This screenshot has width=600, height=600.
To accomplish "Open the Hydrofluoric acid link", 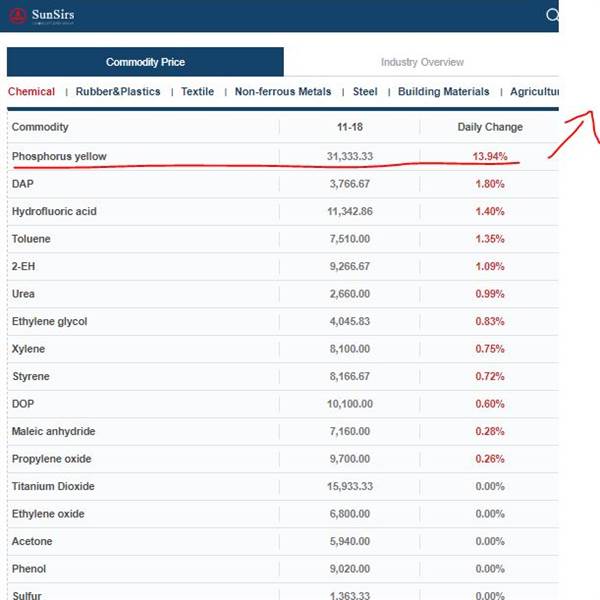I will [x=54, y=212].
